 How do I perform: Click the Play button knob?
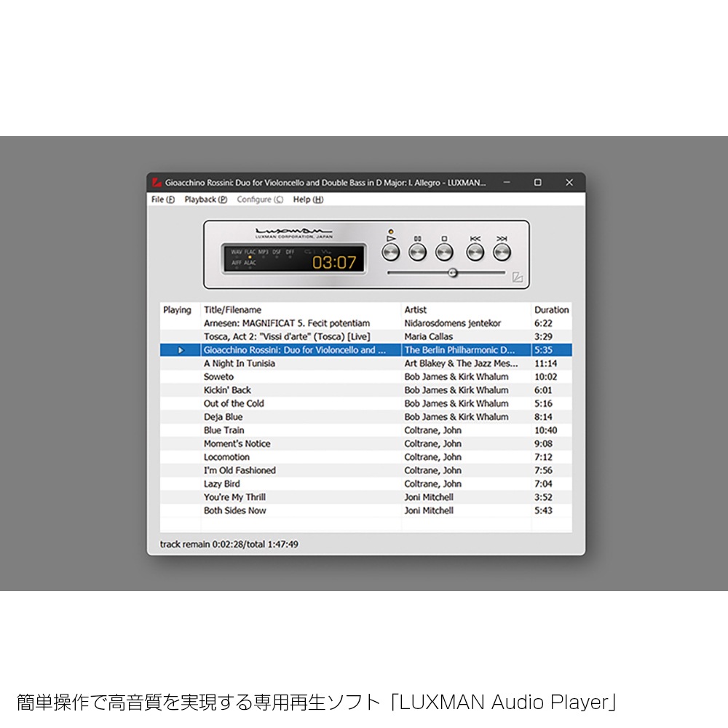[x=390, y=253]
